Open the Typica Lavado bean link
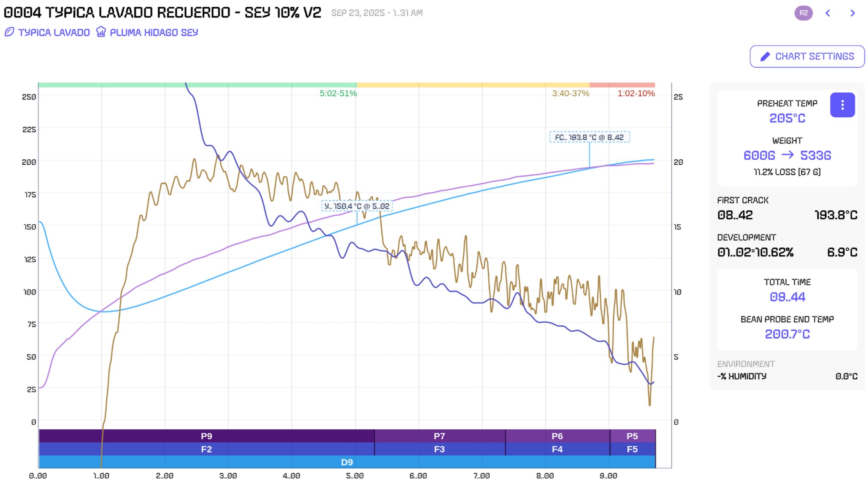 (54, 33)
